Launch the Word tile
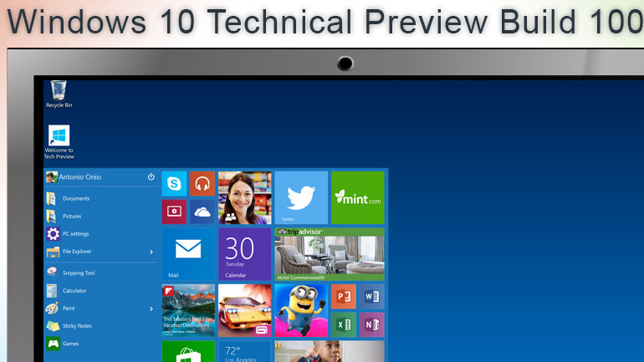This screenshot has height=362, width=644. [371, 296]
